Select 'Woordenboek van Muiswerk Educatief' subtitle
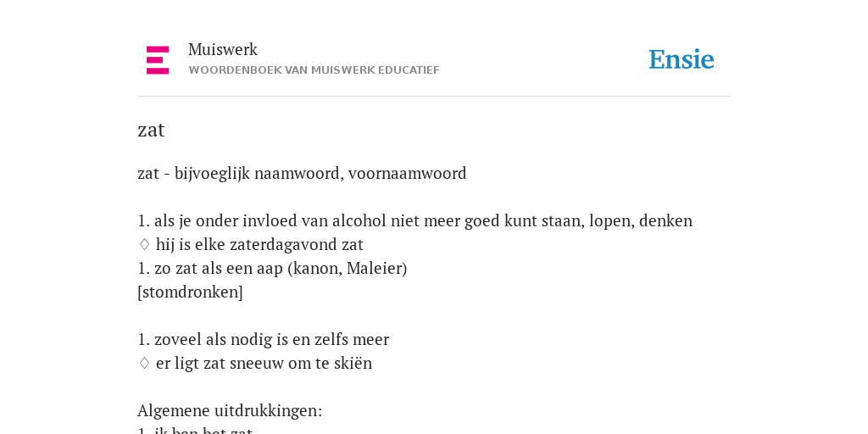 pos(314,70)
